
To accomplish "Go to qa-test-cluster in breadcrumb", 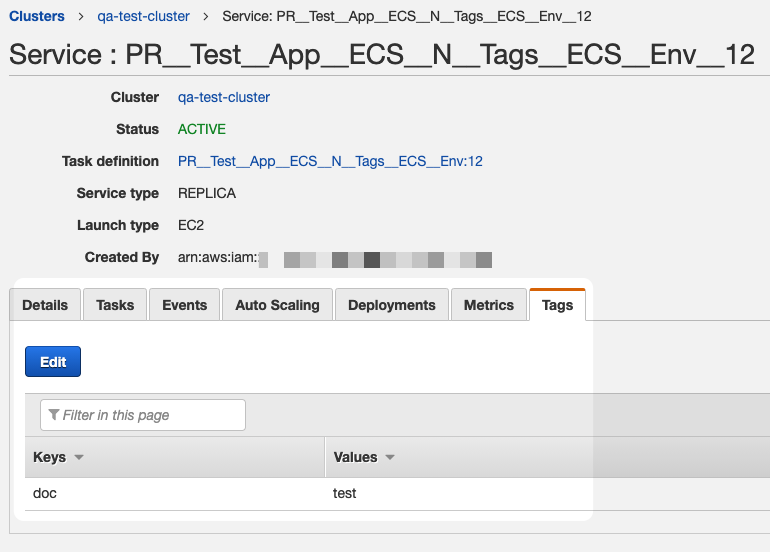I will 143,16.
